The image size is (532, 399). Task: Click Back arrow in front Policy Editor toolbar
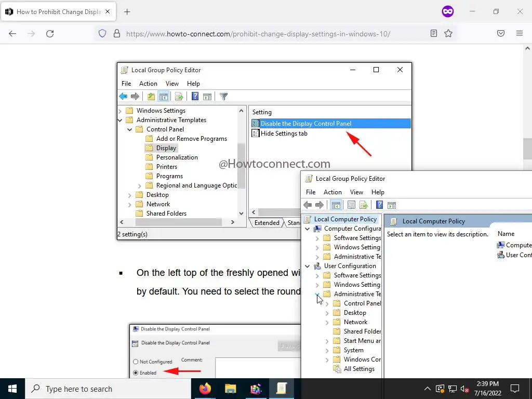308,205
